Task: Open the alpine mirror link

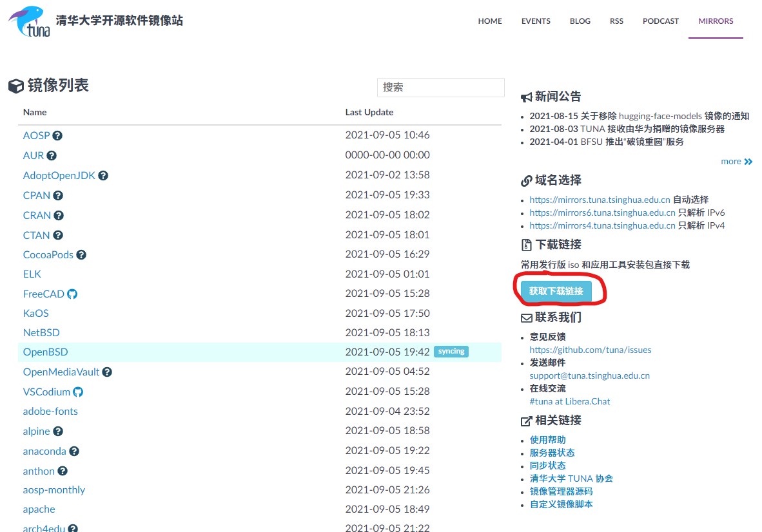Action: tap(37, 432)
